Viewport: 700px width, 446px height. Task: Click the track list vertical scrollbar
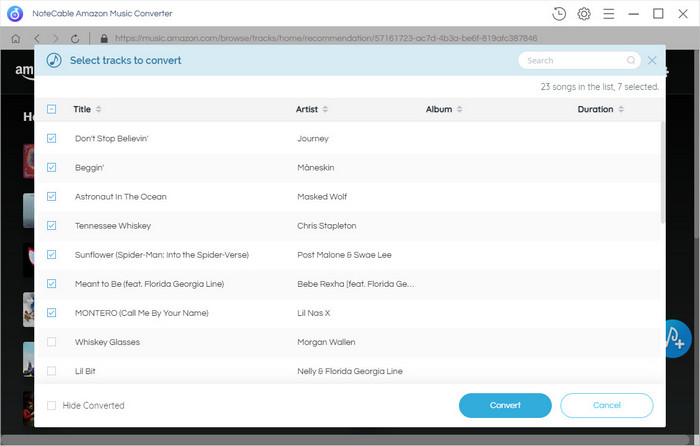pyautogui.click(x=662, y=172)
